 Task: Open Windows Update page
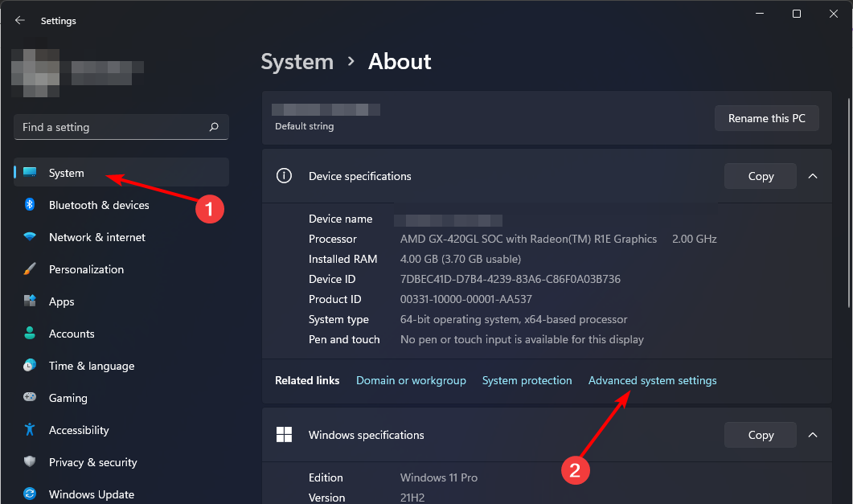[x=121, y=494]
